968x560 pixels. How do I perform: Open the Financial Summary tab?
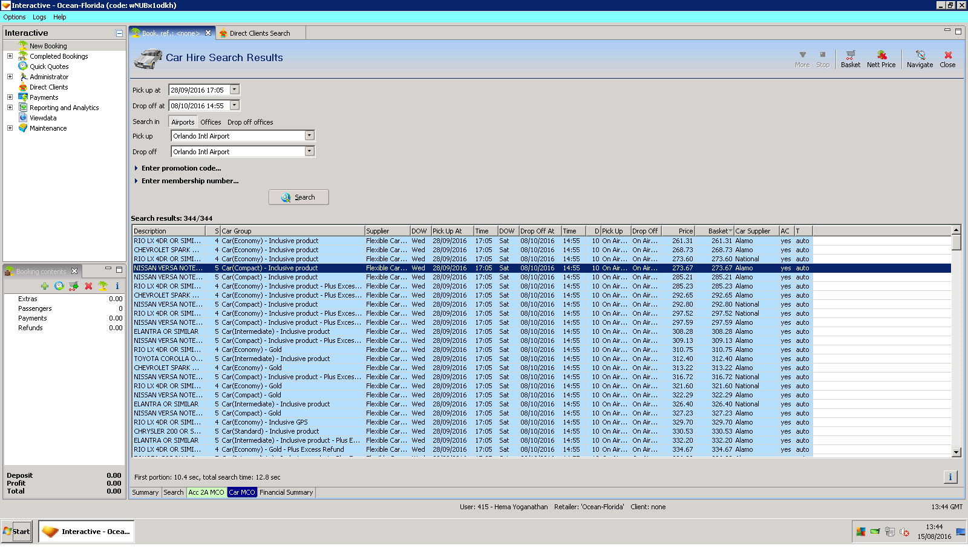coord(286,492)
